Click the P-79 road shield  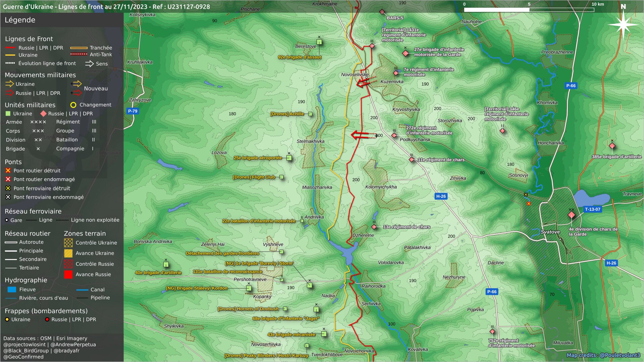point(133,111)
